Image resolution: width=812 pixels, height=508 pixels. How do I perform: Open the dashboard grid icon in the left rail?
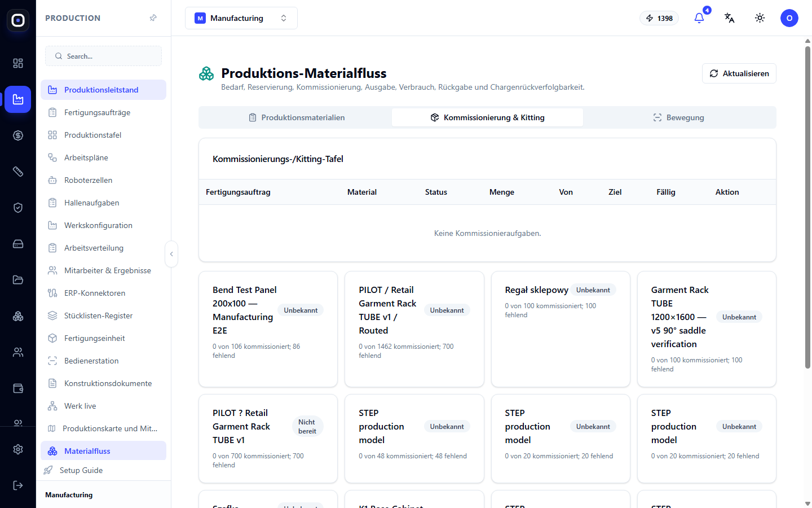click(18, 63)
